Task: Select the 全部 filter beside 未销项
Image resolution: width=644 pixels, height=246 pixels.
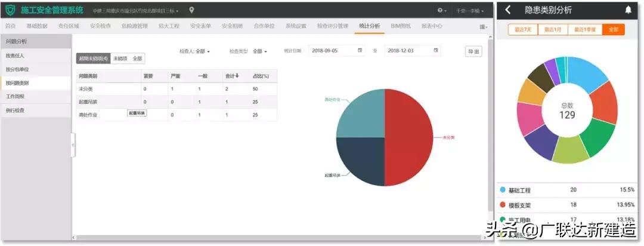Action: 137,59
